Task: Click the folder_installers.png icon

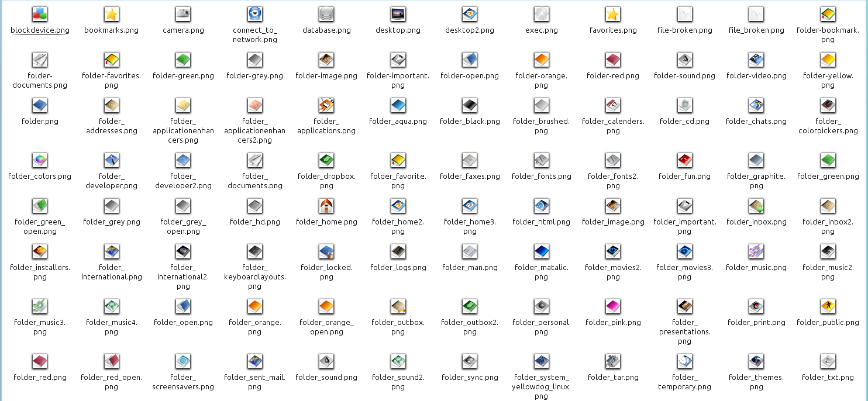Action: pos(40,251)
